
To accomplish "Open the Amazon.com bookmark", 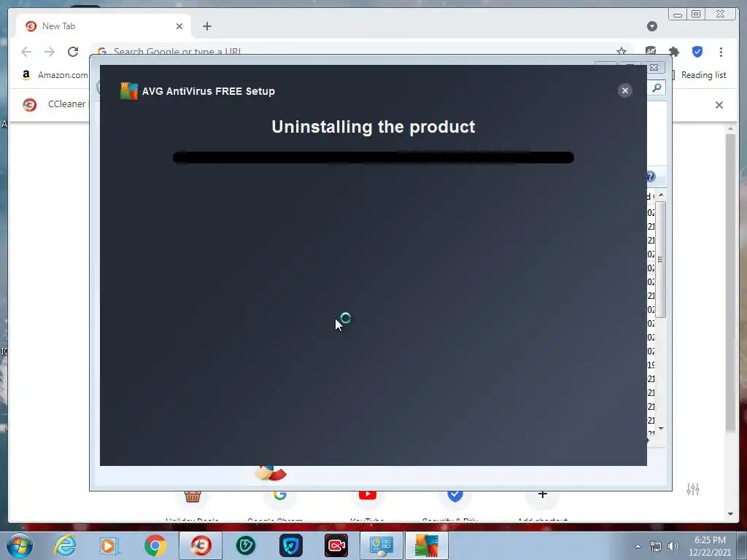I will click(54, 75).
